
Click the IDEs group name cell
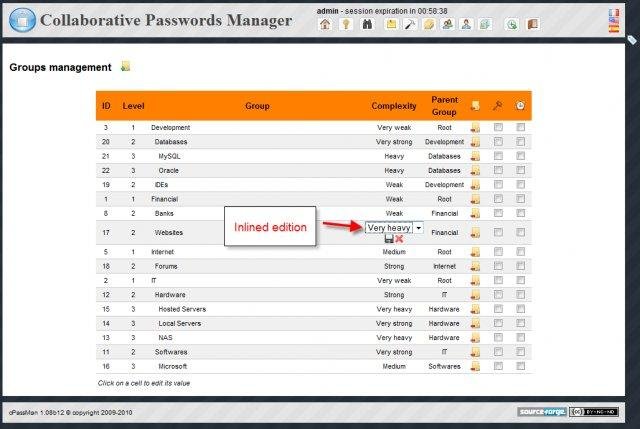[161, 184]
